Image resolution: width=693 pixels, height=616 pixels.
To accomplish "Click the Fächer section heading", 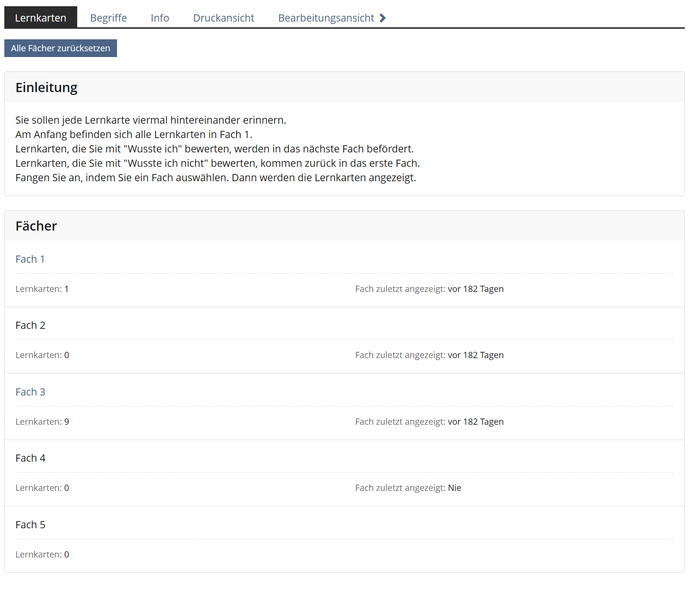I will point(36,226).
